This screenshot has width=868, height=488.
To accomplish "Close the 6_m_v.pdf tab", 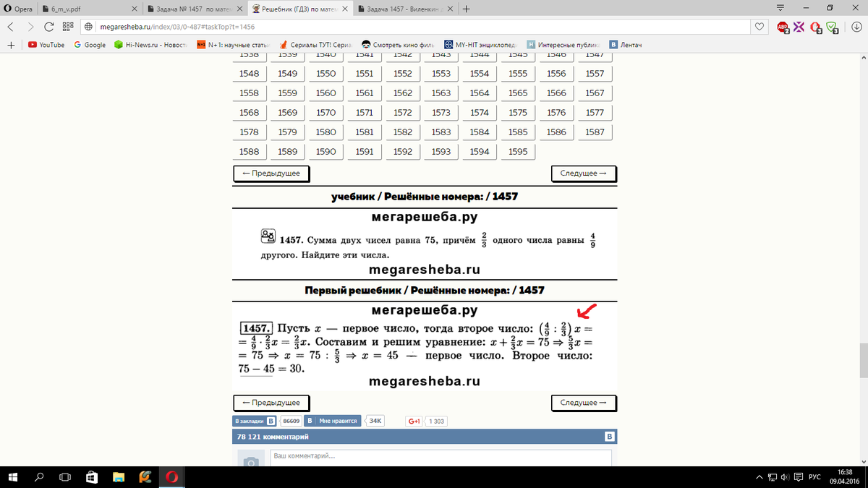I will (x=133, y=9).
